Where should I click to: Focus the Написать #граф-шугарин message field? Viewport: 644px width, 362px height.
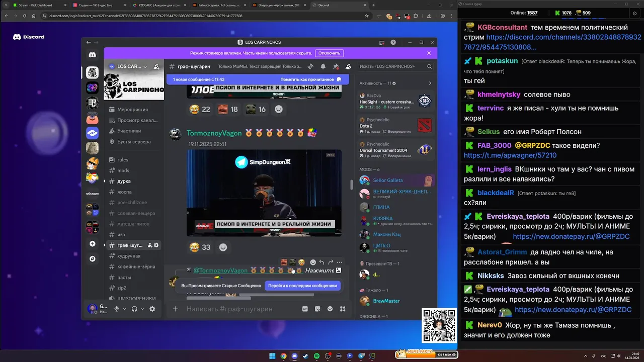tap(242, 309)
